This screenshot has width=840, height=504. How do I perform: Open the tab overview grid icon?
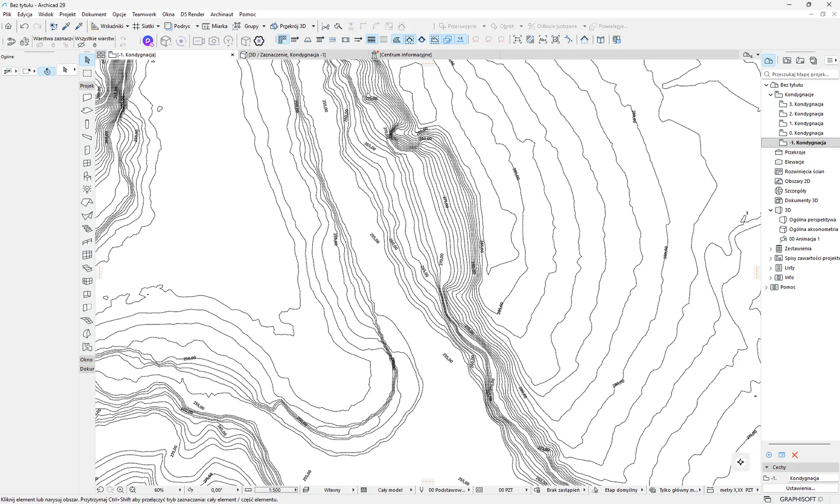[101, 54]
